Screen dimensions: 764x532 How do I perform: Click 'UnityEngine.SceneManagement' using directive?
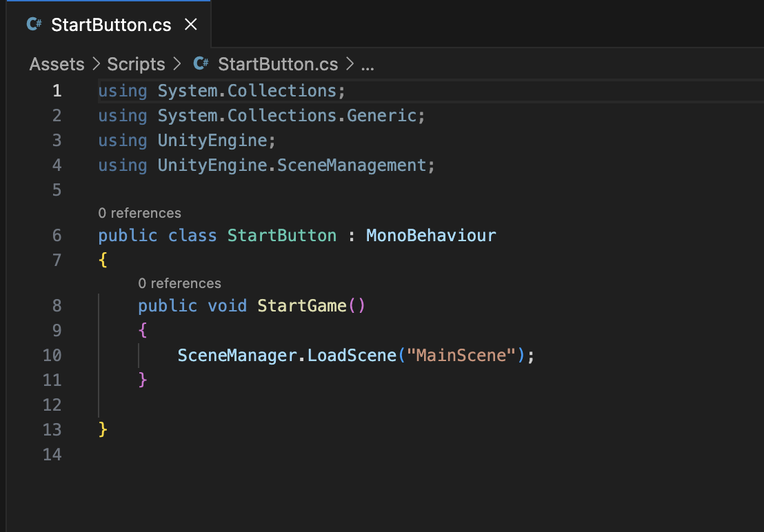coord(292,165)
